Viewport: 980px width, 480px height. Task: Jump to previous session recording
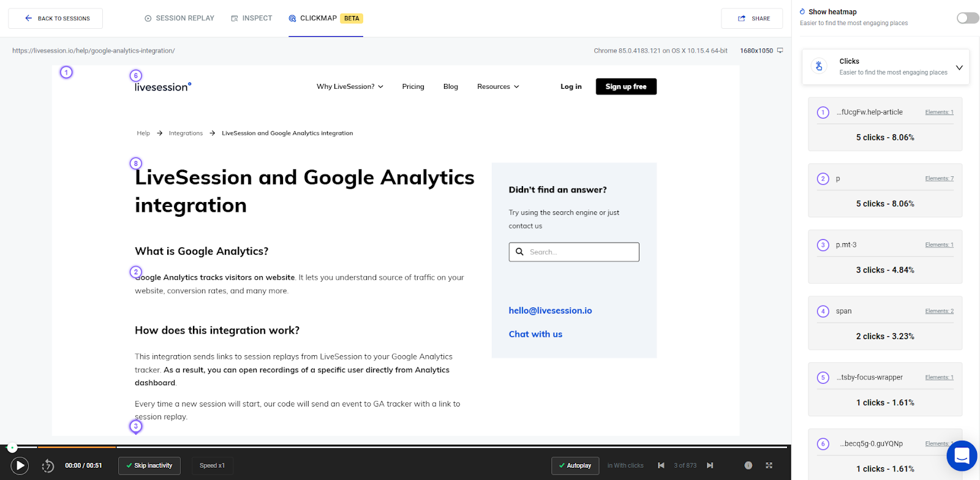(661, 465)
